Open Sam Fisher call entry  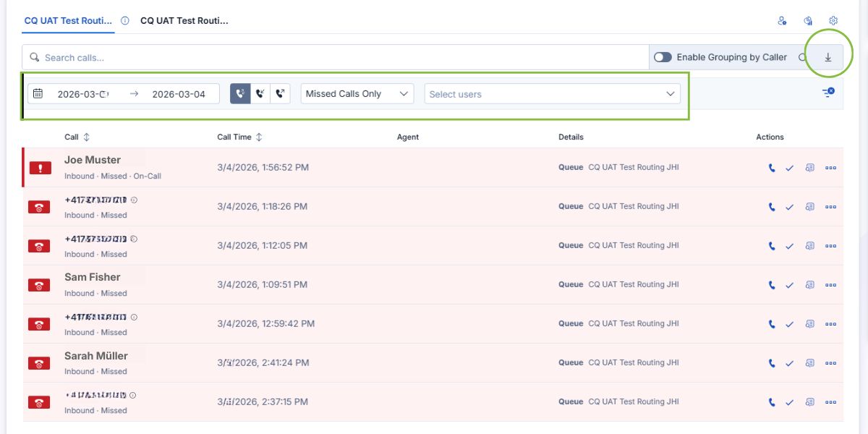click(x=433, y=285)
